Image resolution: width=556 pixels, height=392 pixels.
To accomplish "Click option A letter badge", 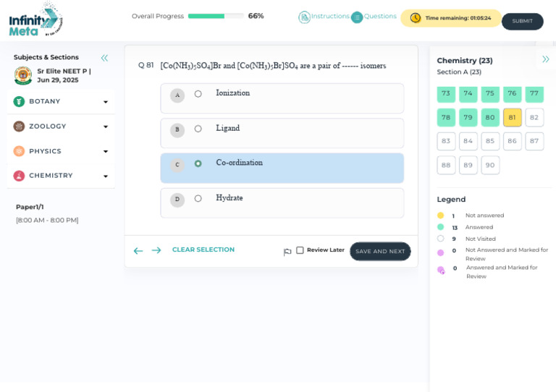I will [x=177, y=95].
